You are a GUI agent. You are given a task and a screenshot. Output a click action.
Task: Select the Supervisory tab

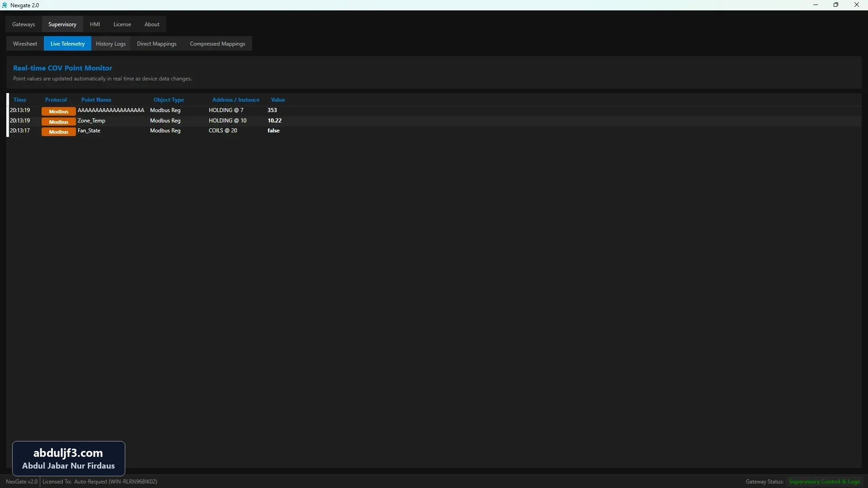coord(62,24)
